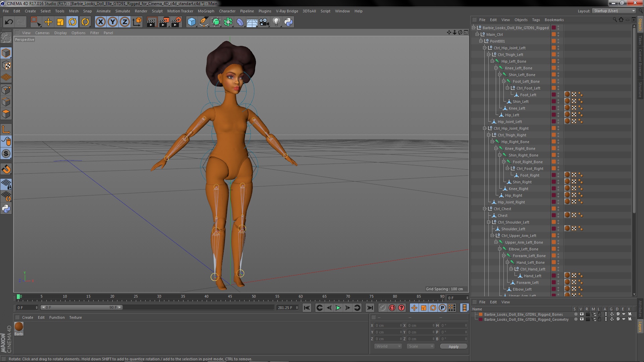Open viewport Cameras menu
The width and height of the screenshot is (644, 362).
42,33
